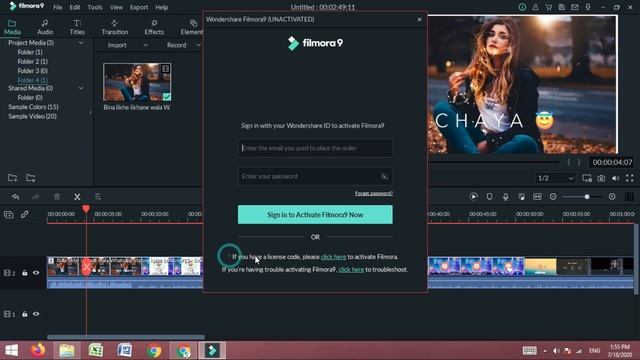Open the Titles tab

pos(77,27)
